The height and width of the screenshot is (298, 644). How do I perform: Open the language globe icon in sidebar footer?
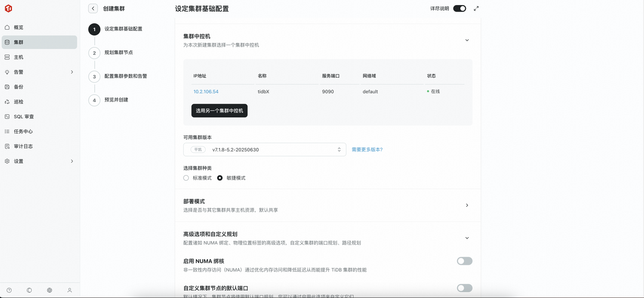pos(49,290)
